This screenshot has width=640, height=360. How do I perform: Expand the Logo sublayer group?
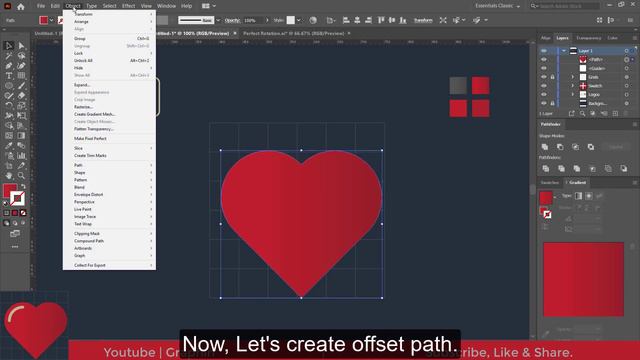point(572,94)
